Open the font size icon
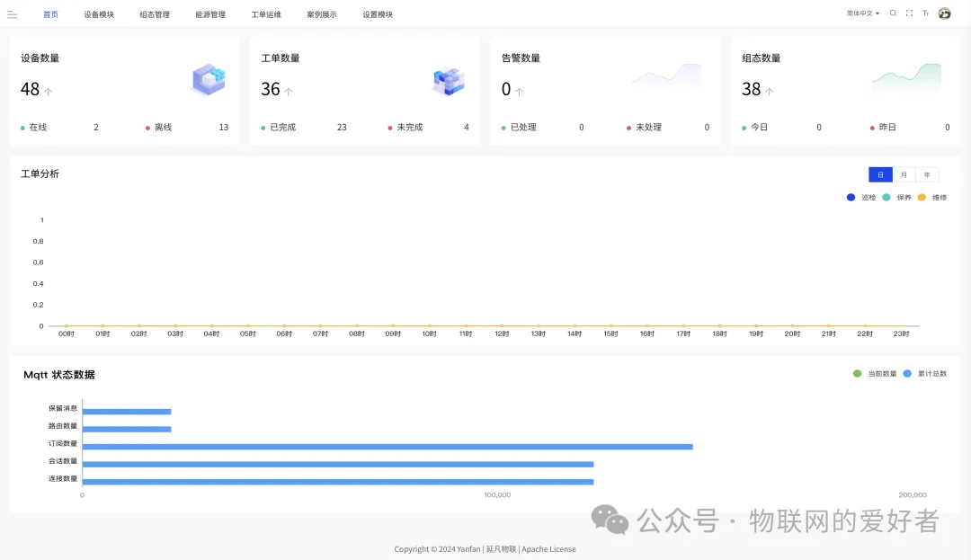 click(926, 13)
